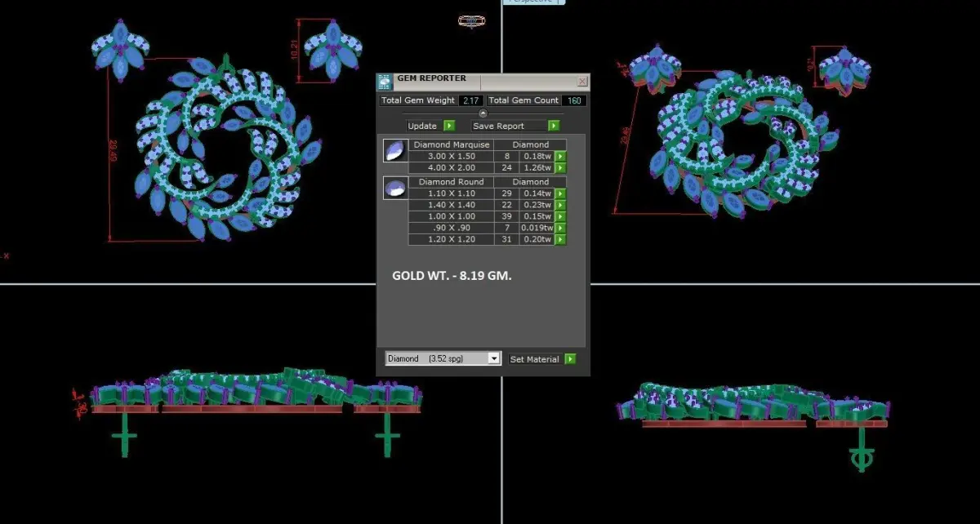
Task: Click the Diamond Marquise gem thumbnail
Action: pos(395,150)
